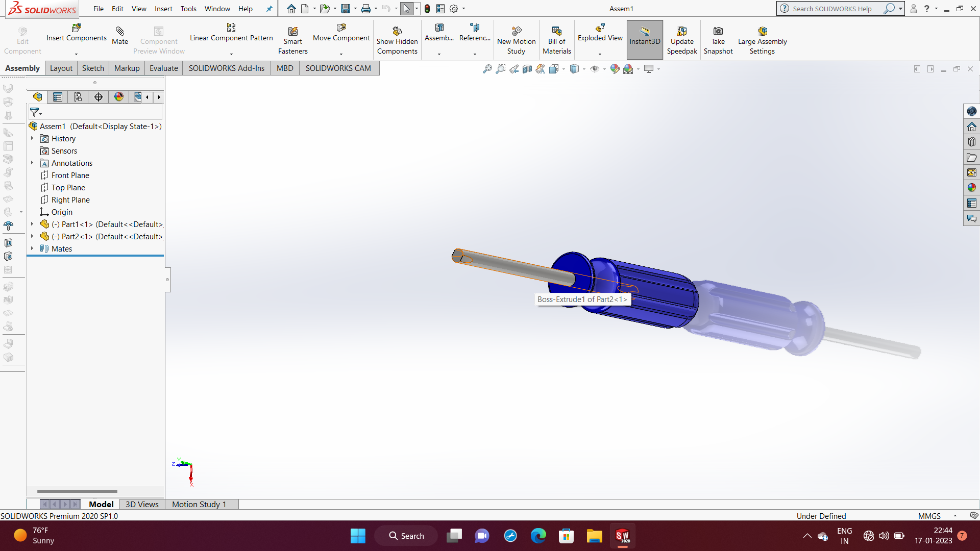Open SOLIDWORKS Resources in task pane
Viewport: 980px width, 551px height.
click(971, 127)
